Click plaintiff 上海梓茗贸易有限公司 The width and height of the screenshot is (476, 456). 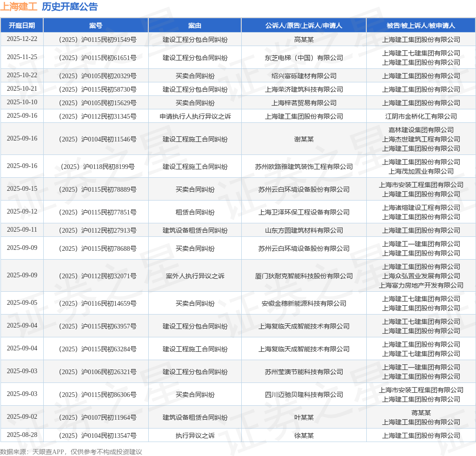click(304, 103)
